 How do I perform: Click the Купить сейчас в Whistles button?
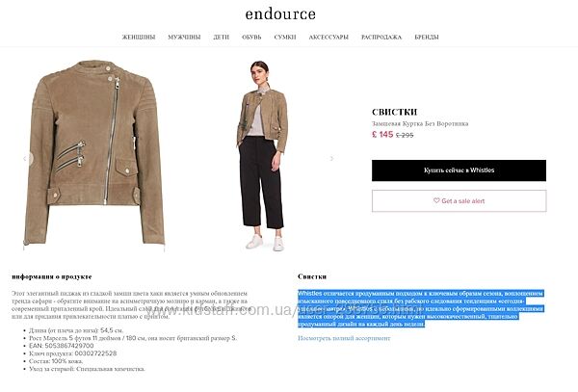pos(459,170)
